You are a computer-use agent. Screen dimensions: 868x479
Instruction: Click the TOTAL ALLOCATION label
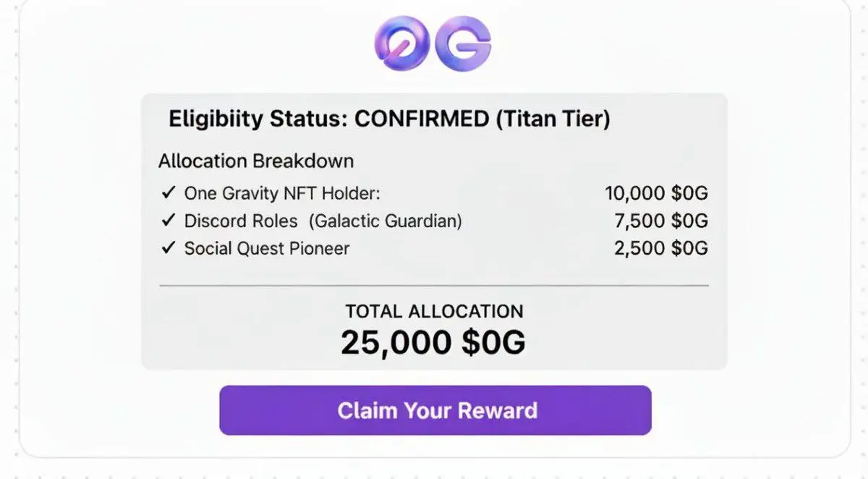pos(434,312)
